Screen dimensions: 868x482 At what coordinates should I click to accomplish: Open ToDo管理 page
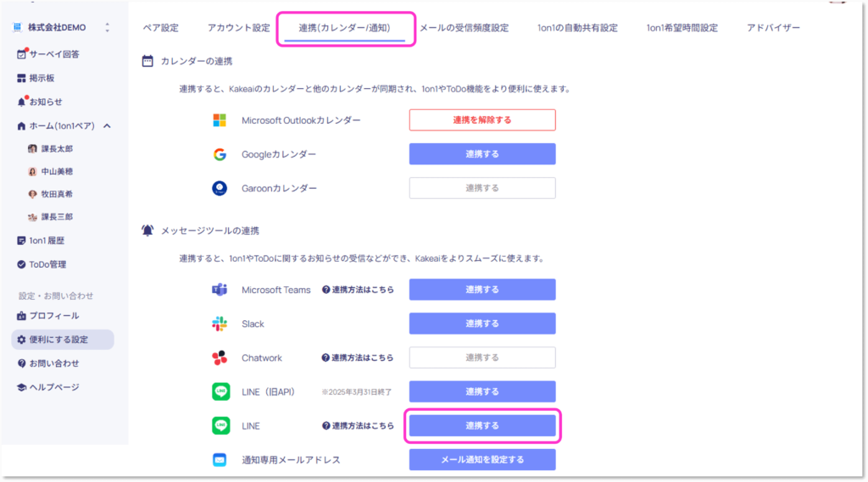click(47, 264)
